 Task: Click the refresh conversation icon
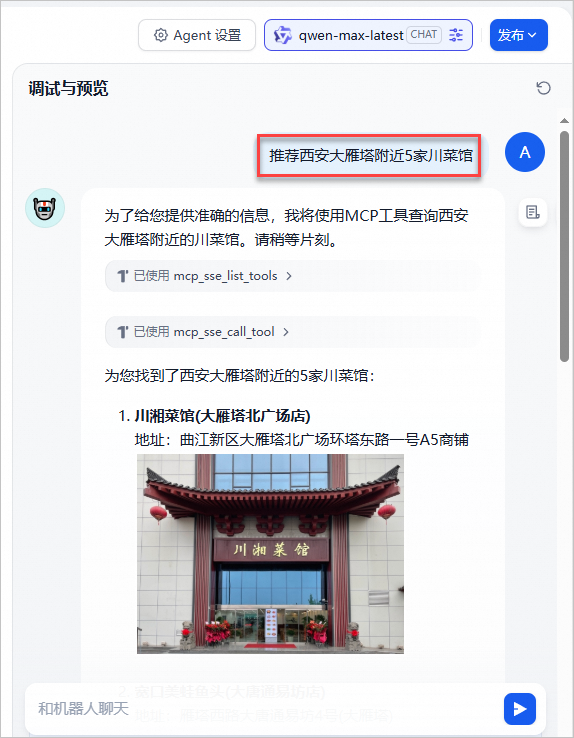coord(543,88)
